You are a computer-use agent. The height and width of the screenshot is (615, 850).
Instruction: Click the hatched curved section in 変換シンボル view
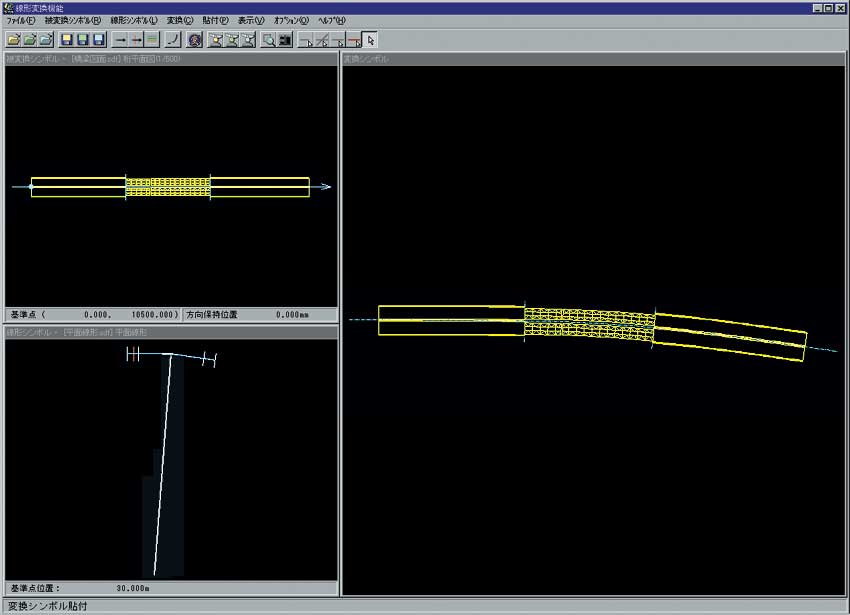click(589, 324)
